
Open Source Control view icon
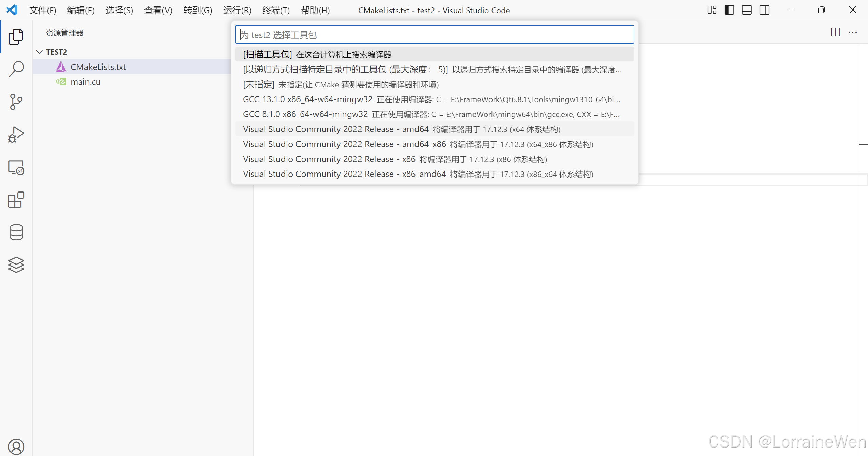(x=16, y=102)
